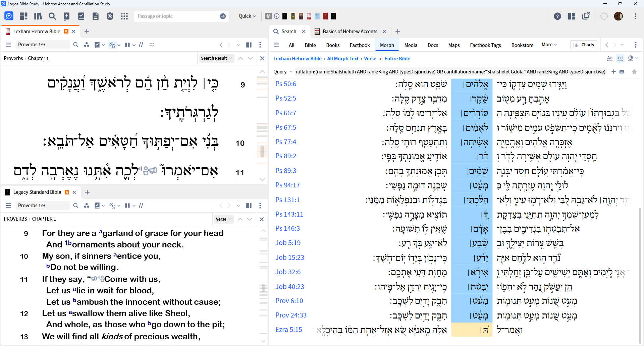Viewport: 644px width, 346px height.
Task: Click the Entire Bible range link
Action: click(x=397, y=59)
